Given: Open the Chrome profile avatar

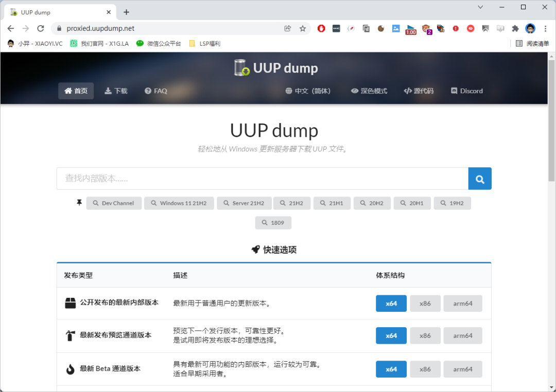Looking at the screenshot, I should tap(530, 28).
